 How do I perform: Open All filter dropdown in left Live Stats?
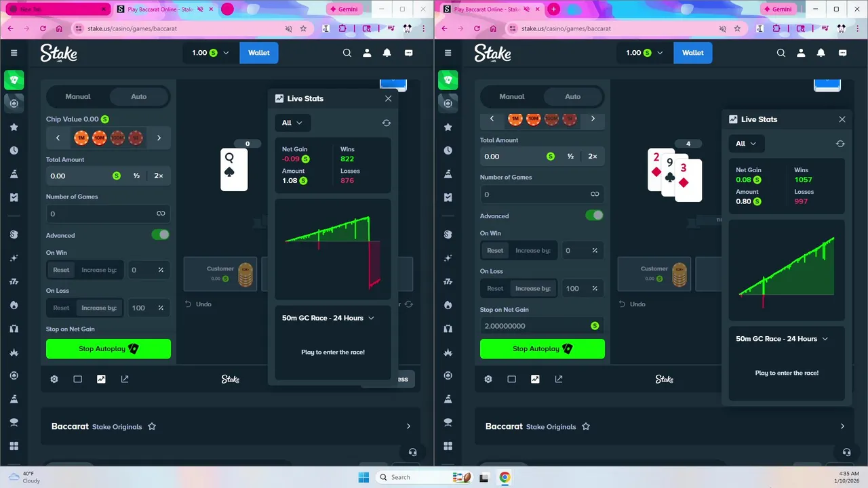coord(293,123)
